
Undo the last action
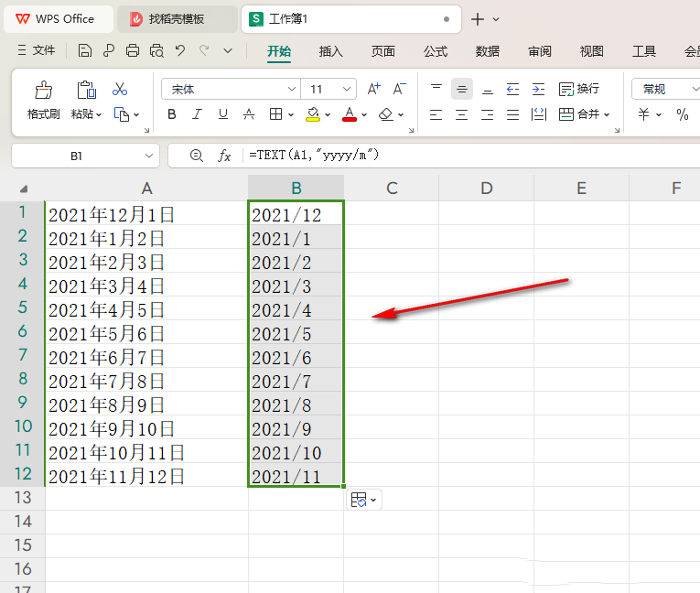tap(180, 50)
